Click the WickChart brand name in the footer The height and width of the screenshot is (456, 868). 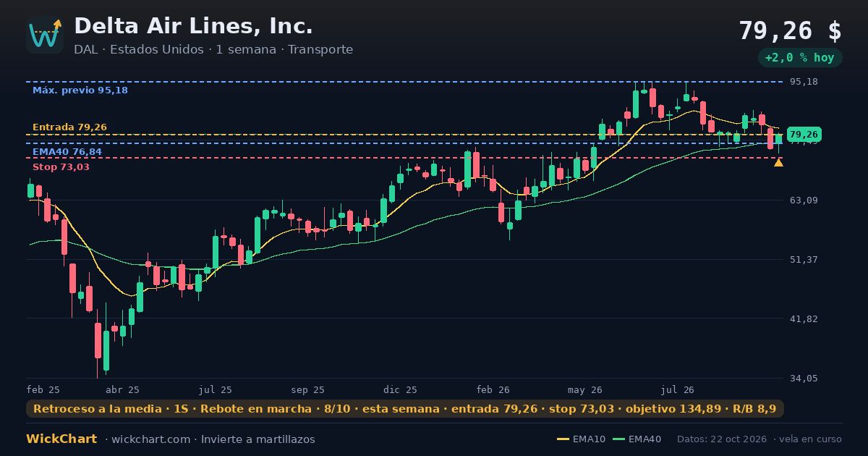61,439
